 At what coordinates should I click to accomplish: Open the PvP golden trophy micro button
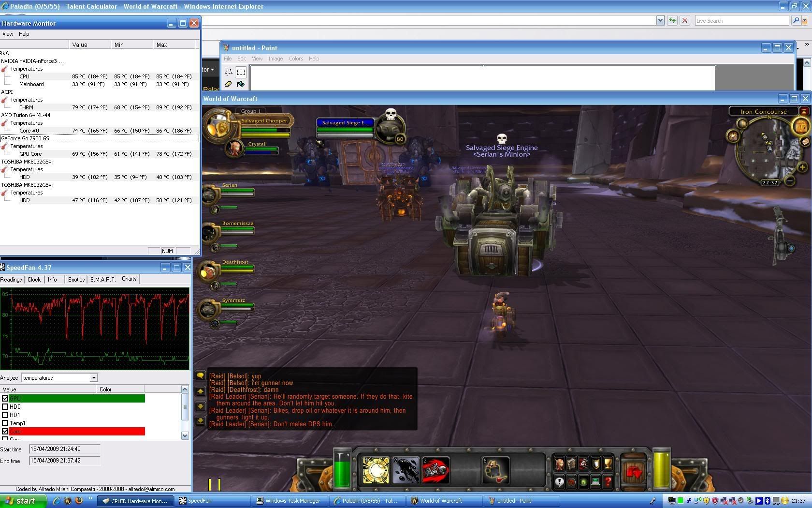point(608,463)
